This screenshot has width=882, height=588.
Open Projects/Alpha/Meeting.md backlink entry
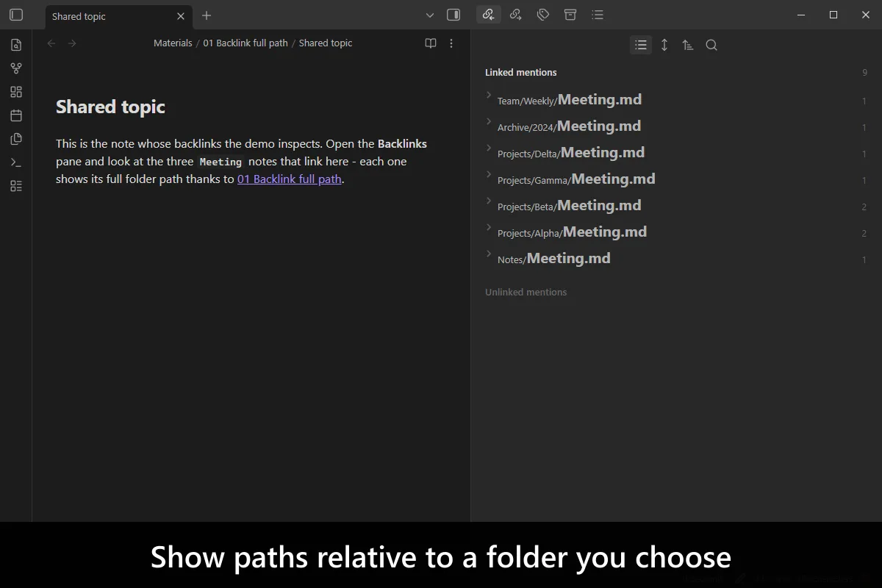pyautogui.click(x=573, y=232)
